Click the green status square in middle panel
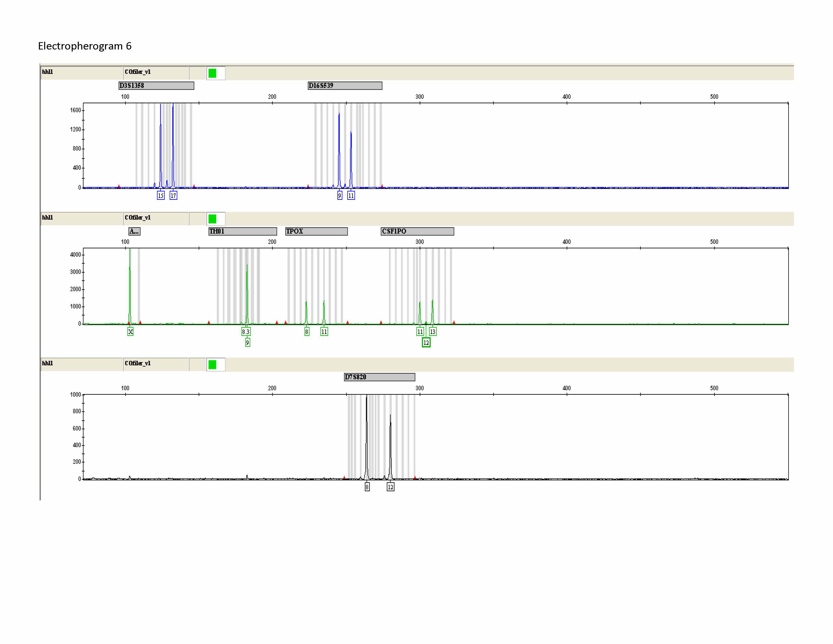Viewport: 833px width, 644px height. 213,219
